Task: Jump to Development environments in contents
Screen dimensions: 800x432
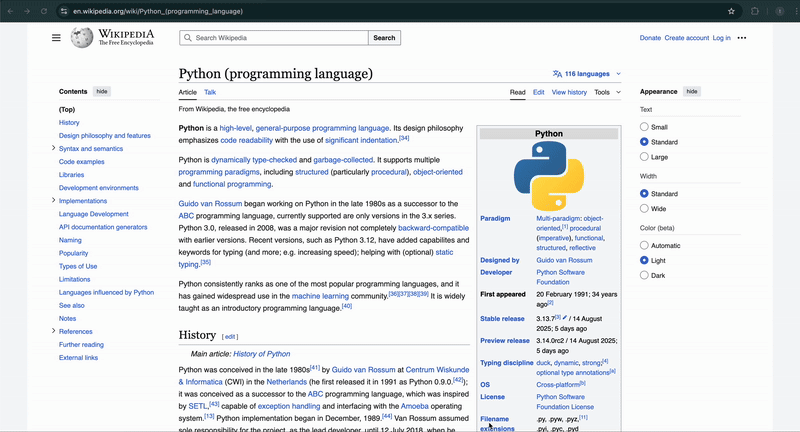Action: click(98, 188)
